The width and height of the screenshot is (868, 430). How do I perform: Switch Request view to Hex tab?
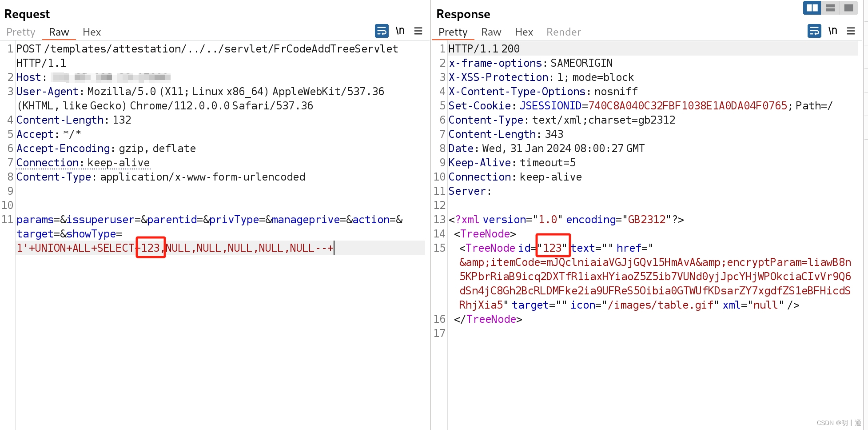tap(92, 32)
